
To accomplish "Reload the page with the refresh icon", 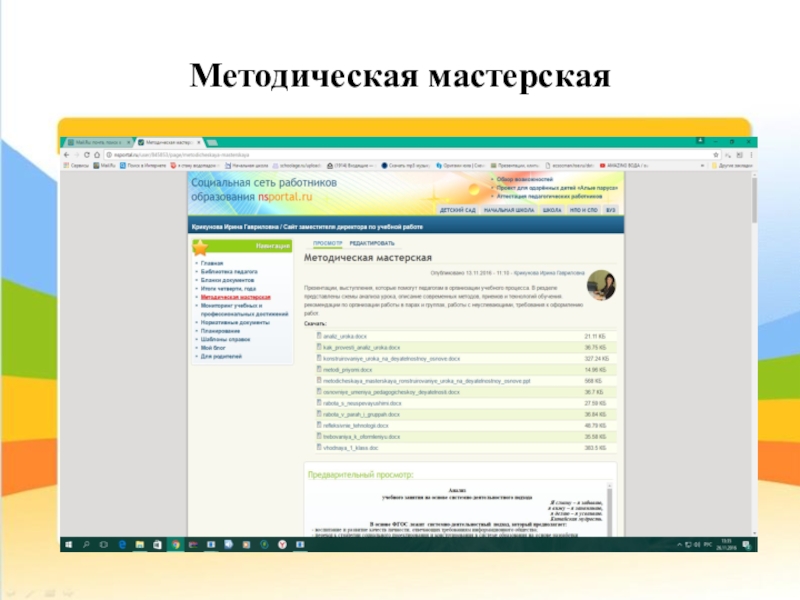I will click(88, 156).
